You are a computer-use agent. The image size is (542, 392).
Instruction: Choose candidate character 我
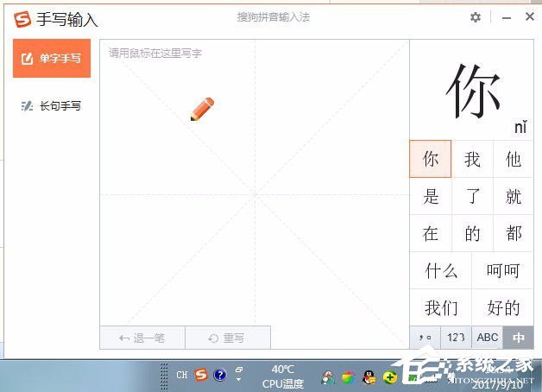472,160
